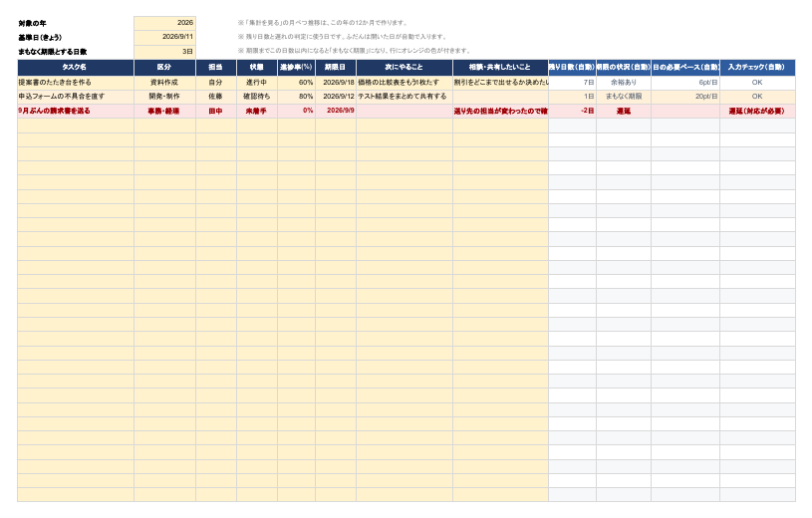Click the 余裕あり deadline status cell
This screenshot has width=812, height=518.
tap(624, 83)
